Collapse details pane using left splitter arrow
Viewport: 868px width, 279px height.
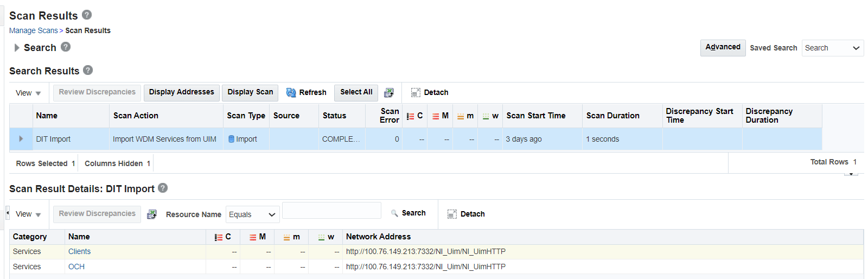(x=8, y=213)
